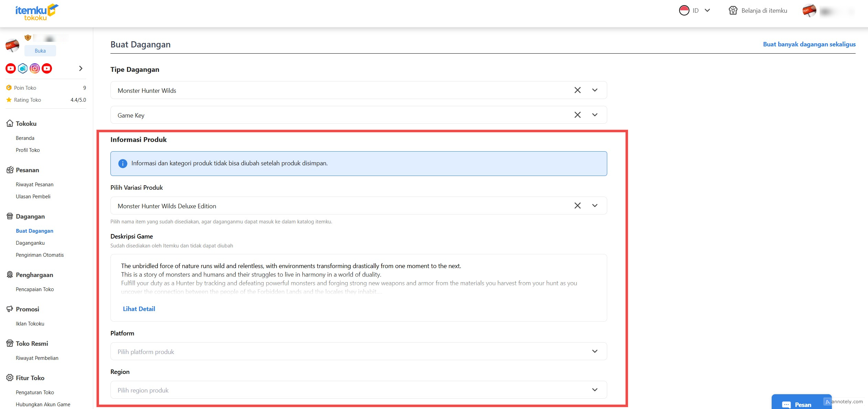Go to Daganganku in sidebar menu

[30, 243]
